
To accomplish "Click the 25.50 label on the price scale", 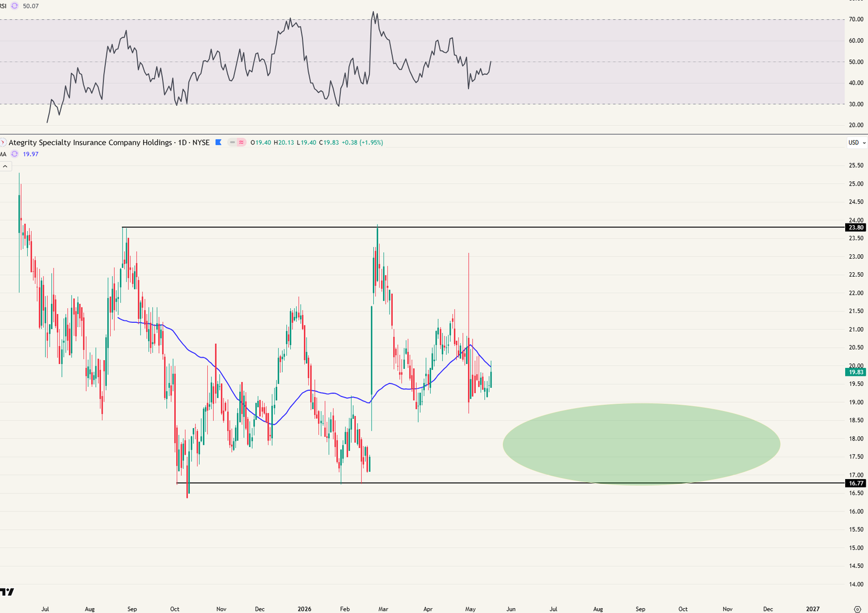I will pos(856,165).
